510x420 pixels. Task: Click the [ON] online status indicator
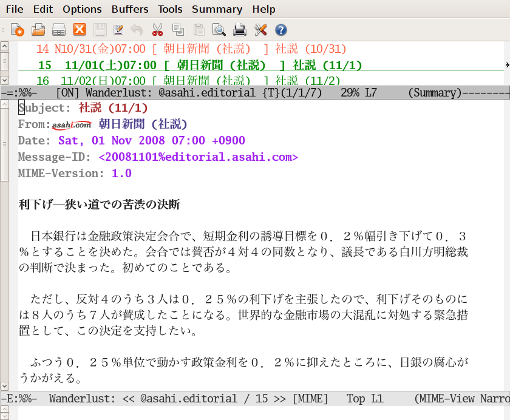[x=67, y=93]
